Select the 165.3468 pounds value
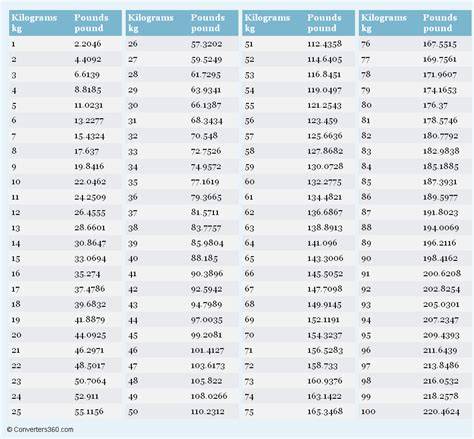This screenshot has width=474, height=439. [325, 411]
